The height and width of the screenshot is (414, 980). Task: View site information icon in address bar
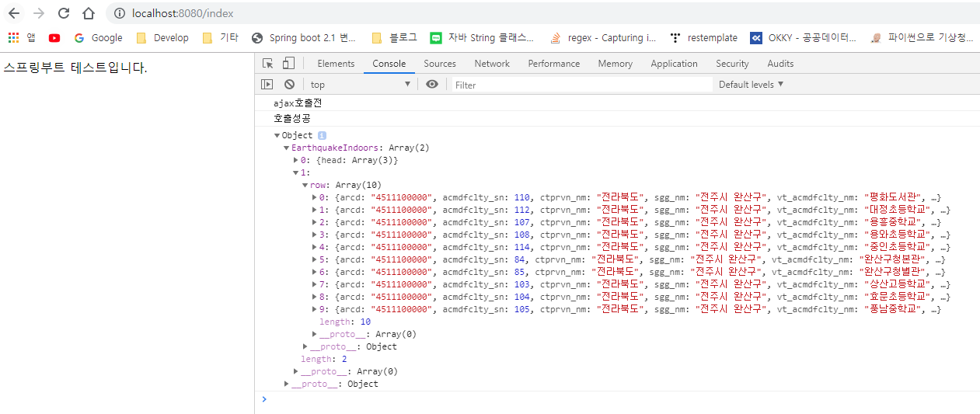pos(119,13)
